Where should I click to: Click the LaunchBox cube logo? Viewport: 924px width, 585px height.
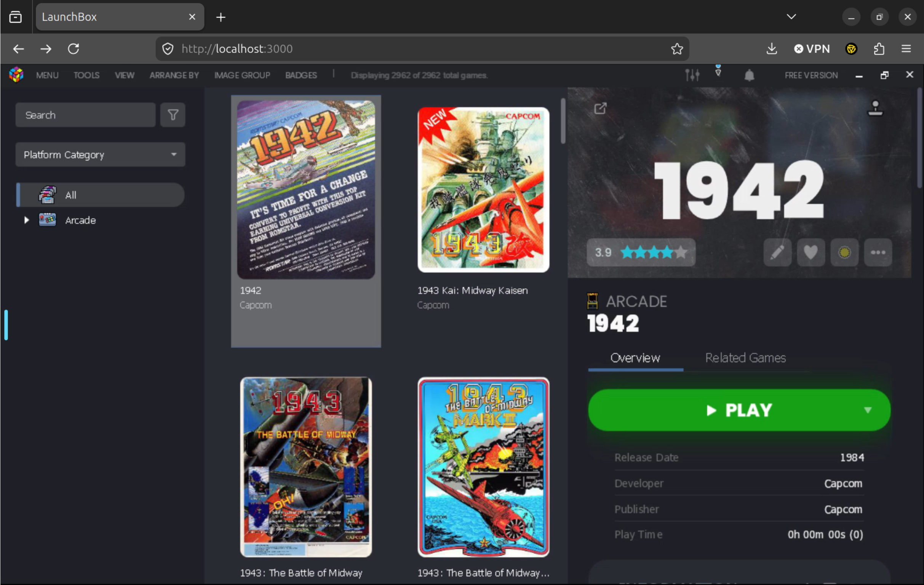tap(16, 74)
